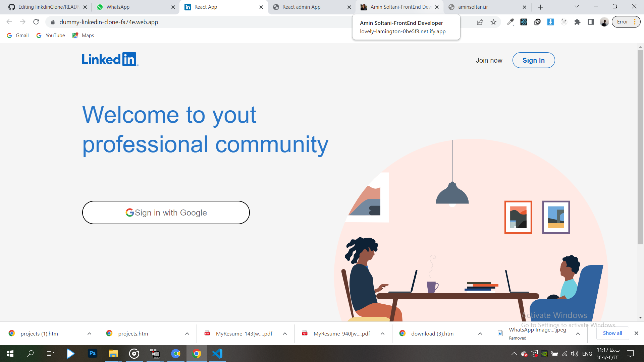
Task: Click the Join now link
Action: (x=489, y=60)
